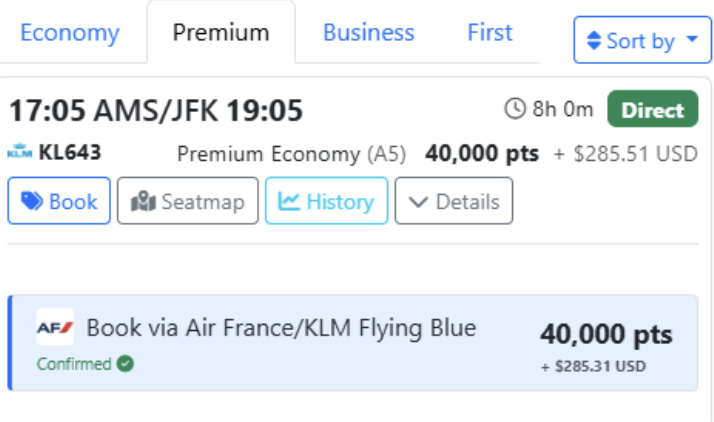Image resolution: width=714 pixels, height=422 pixels.
Task: Click the Air France logo
Action: (x=55, y=328)
